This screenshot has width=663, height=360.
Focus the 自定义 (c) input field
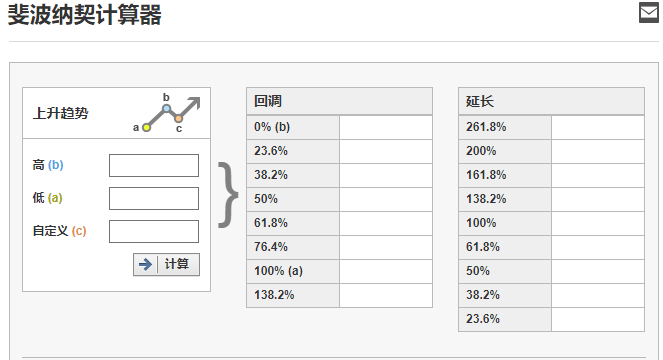pyautogui.click(x=154, y=231)
